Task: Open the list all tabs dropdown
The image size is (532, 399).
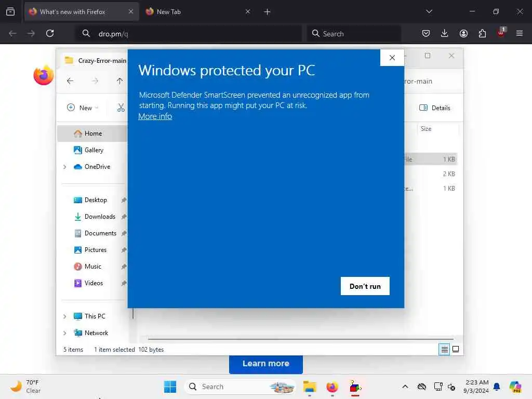Action: pos(429,11)
